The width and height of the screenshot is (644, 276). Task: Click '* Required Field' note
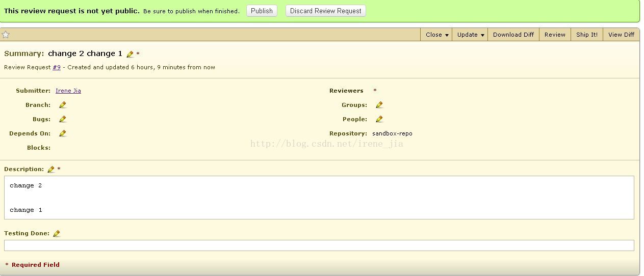point(32,265)
